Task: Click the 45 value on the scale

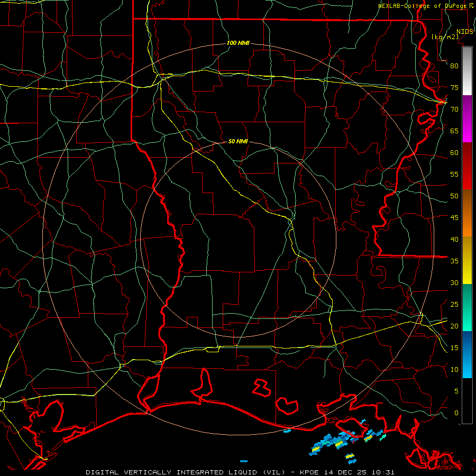Action: pyautogui.click(x=454, y=218)
